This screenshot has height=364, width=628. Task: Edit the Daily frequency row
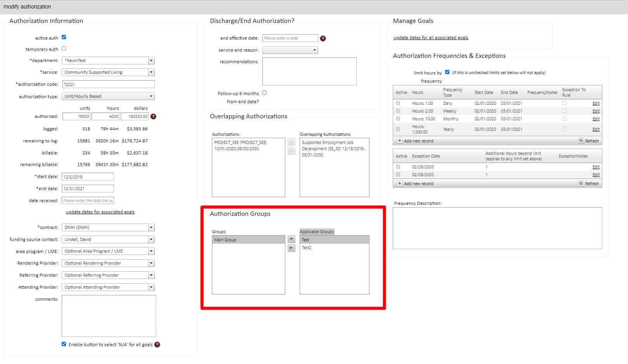coord(596,104)
